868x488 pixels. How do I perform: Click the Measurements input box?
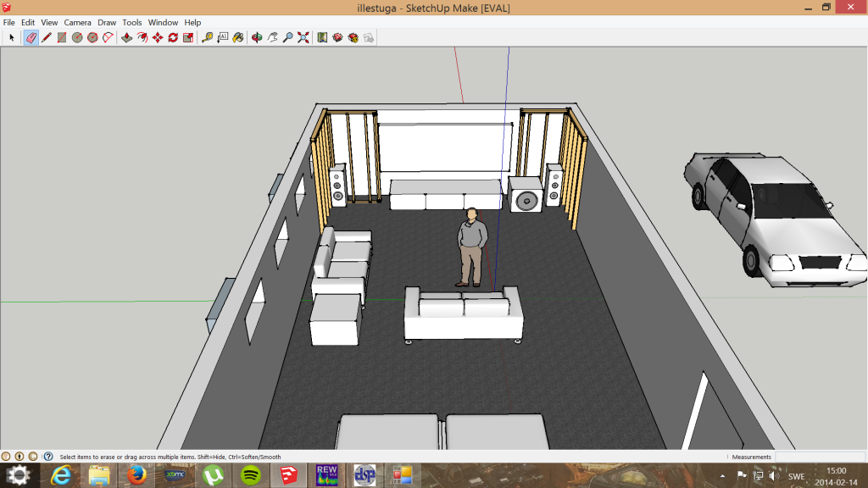(820, 457)
